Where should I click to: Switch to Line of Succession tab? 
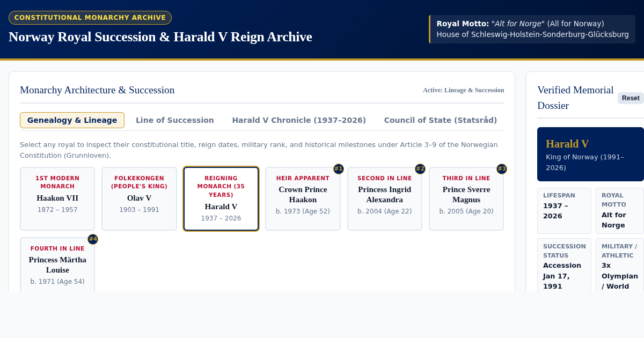tap(175, 120)
